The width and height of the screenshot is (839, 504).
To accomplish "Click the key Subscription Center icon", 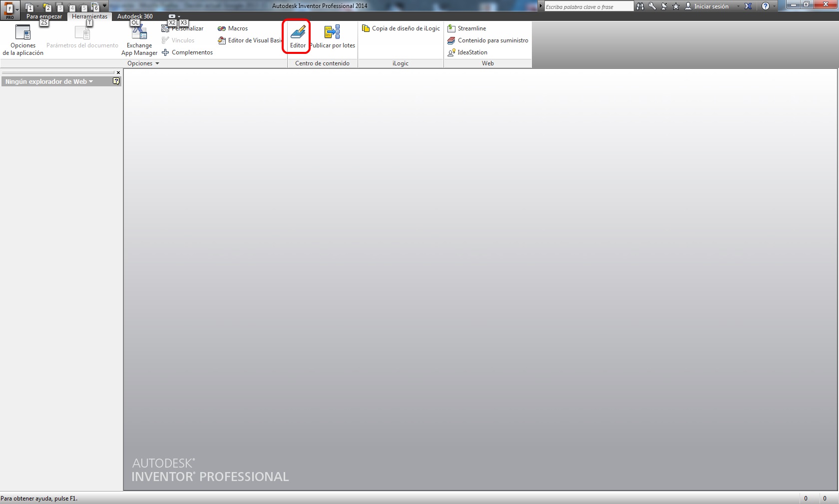I will coord(652,6).
